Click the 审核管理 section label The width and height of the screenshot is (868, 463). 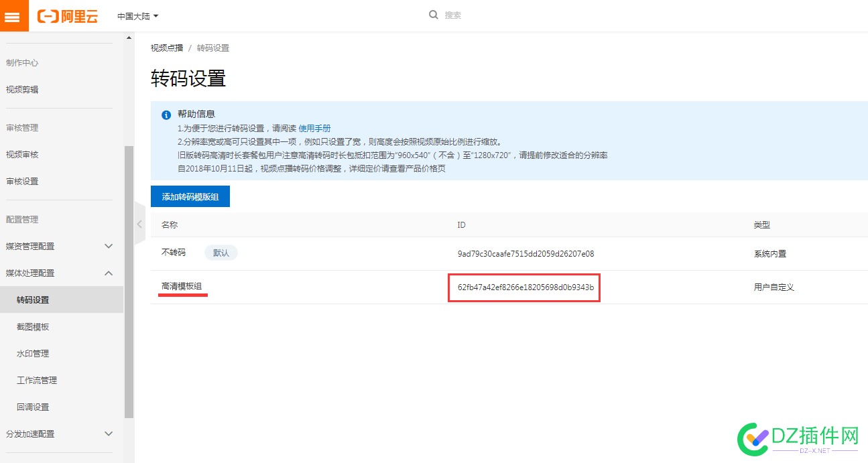click(22, 127)
